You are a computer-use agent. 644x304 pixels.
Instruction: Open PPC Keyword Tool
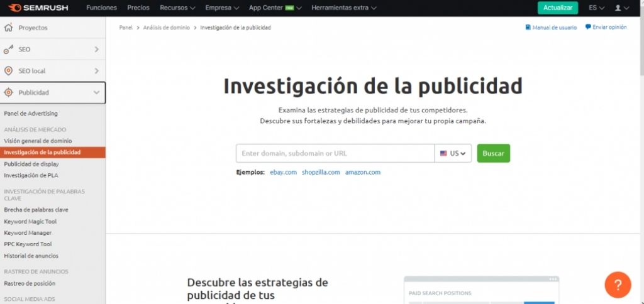(28, 244)
